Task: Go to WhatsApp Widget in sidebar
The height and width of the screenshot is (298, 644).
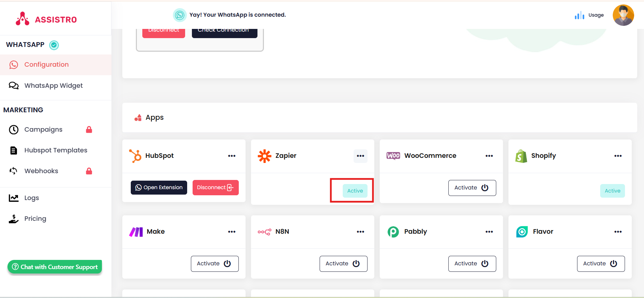Action: click(x=53, y=86)
